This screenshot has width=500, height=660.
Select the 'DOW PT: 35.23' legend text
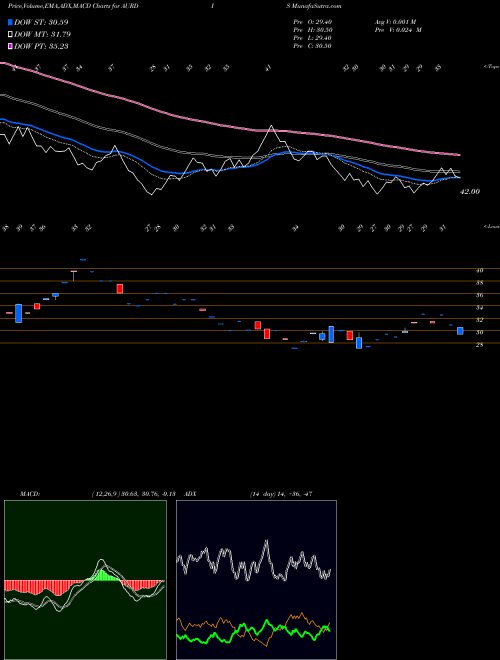pos(41,46)
